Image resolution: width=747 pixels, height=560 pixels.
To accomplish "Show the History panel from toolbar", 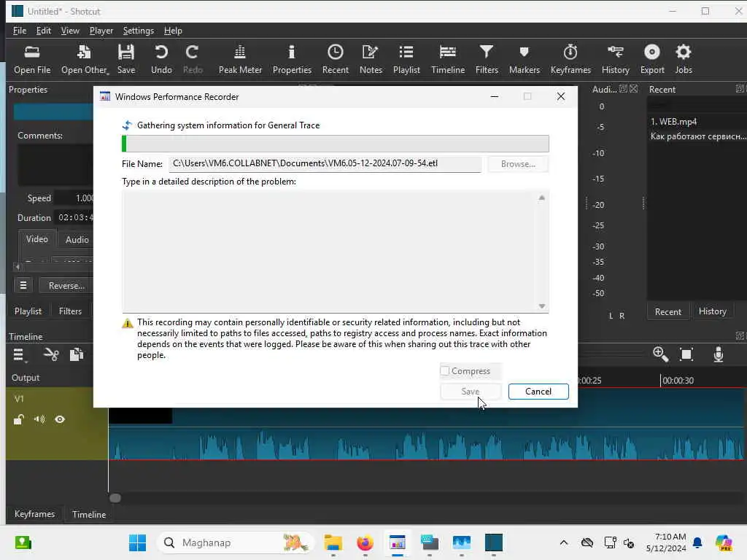I will tap(615, 59).
